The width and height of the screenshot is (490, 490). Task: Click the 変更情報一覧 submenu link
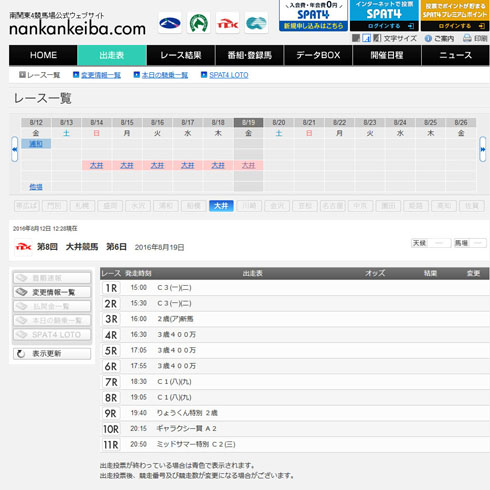(101, 75)
